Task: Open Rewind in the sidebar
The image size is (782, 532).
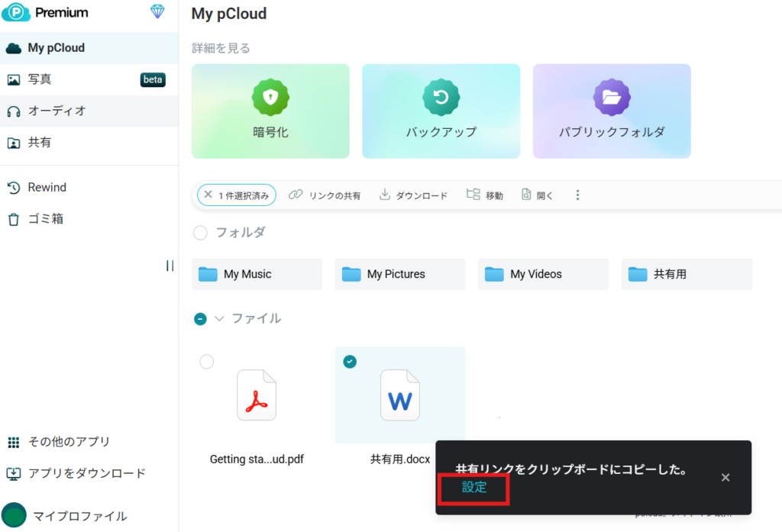Action: point(47,188)
